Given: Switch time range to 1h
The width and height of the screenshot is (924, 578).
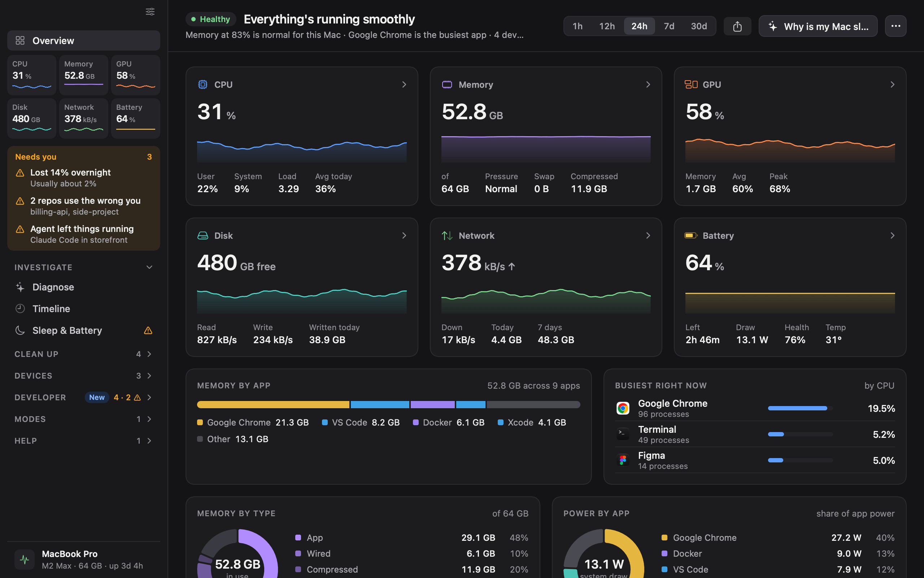Looking at the screenshot, I should click(x=577, y=26).
